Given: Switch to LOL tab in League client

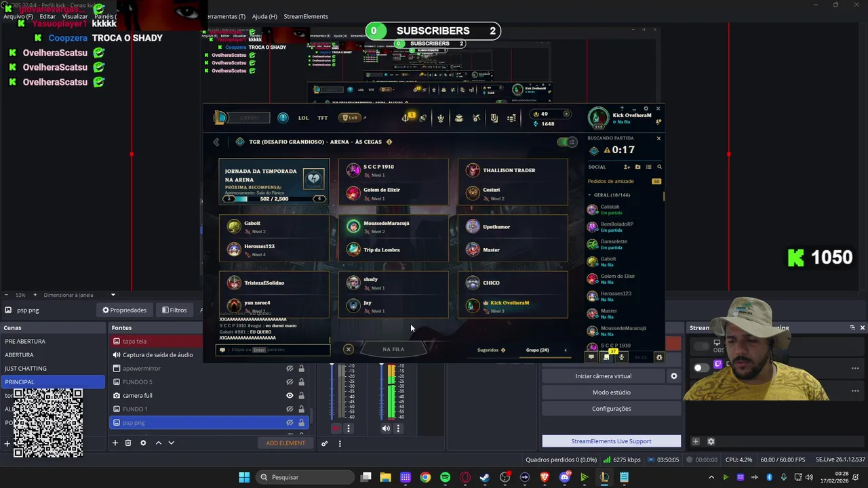Looking at the screenshot, I should [x=303, y=118].
